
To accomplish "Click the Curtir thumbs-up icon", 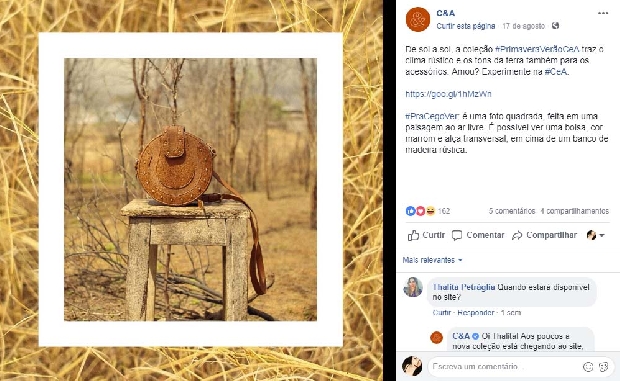I will [x=413, y=235].
